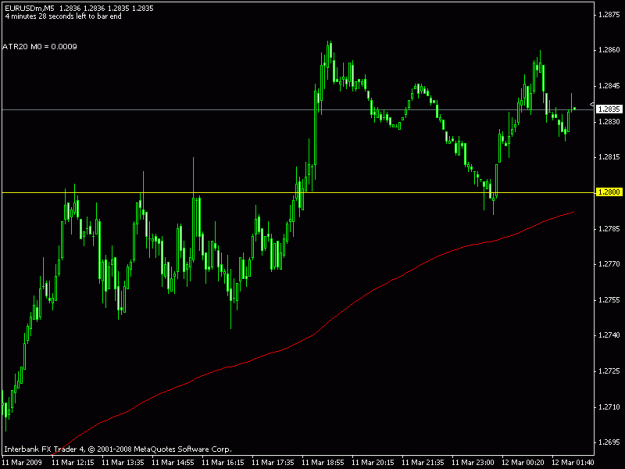Click the '11 Mar 13:35' time axis label
The height and width of the screenshot is (469, 625).
123,463
